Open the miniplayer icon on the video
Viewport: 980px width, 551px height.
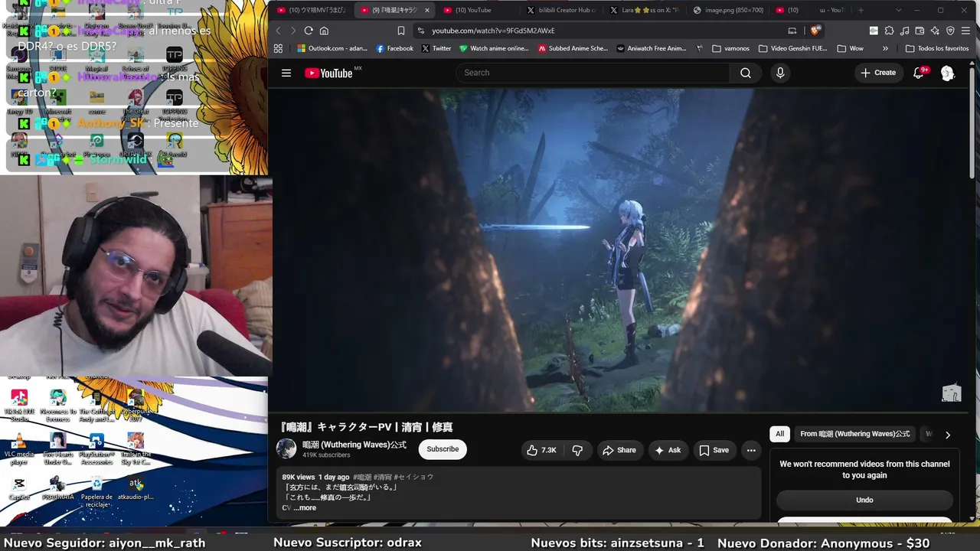click(x=951, y=393)
